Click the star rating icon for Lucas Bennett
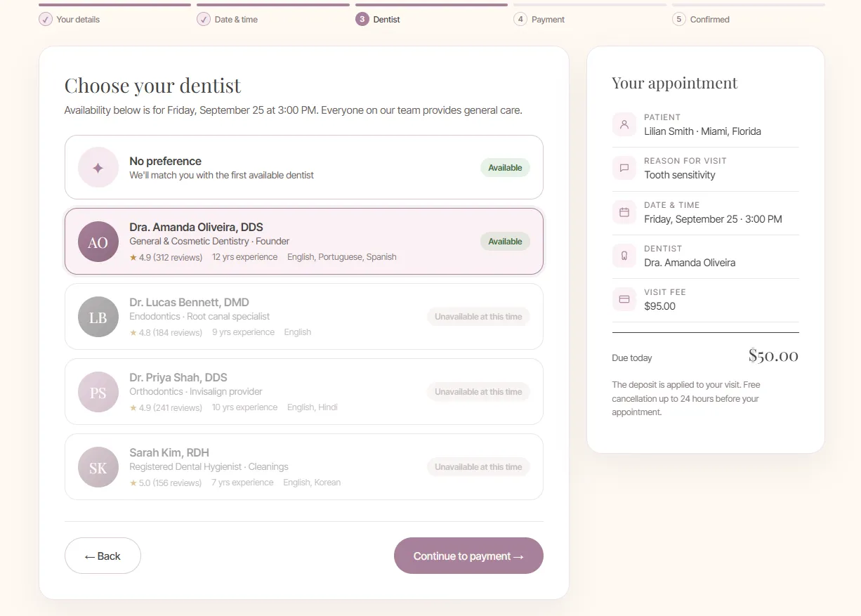 133,332
